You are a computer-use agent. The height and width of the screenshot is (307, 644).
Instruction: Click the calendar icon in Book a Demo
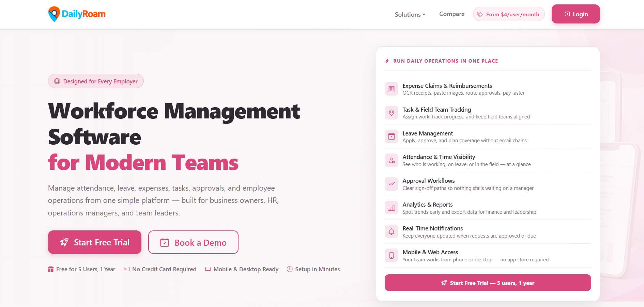tap(165, 242)
